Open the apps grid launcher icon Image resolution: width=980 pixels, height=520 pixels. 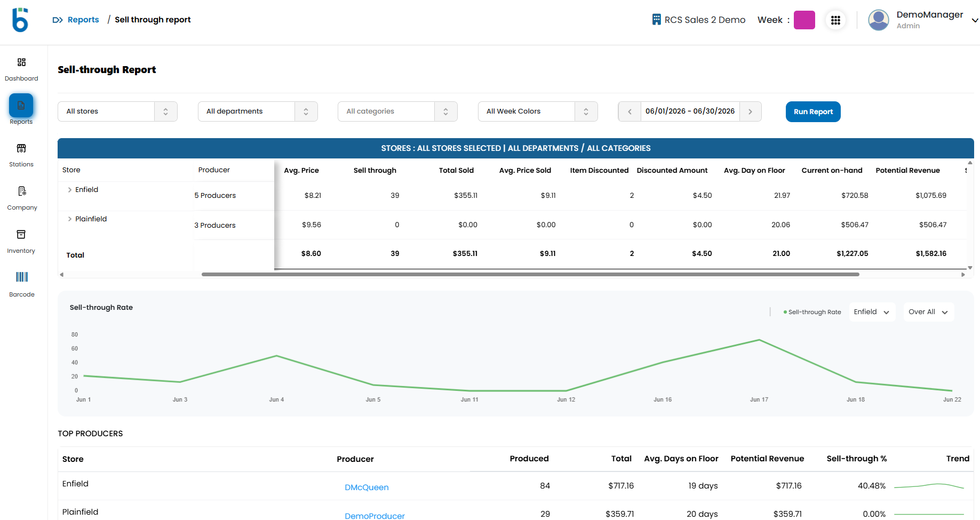pyautogui.click(x=835, y=20)
